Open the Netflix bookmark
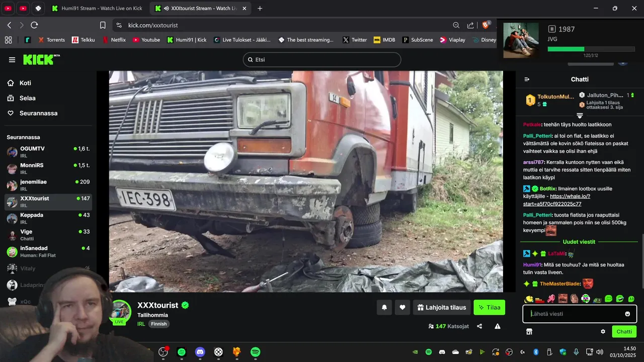This screenshot has width=644, height=362. coord(114,40)
